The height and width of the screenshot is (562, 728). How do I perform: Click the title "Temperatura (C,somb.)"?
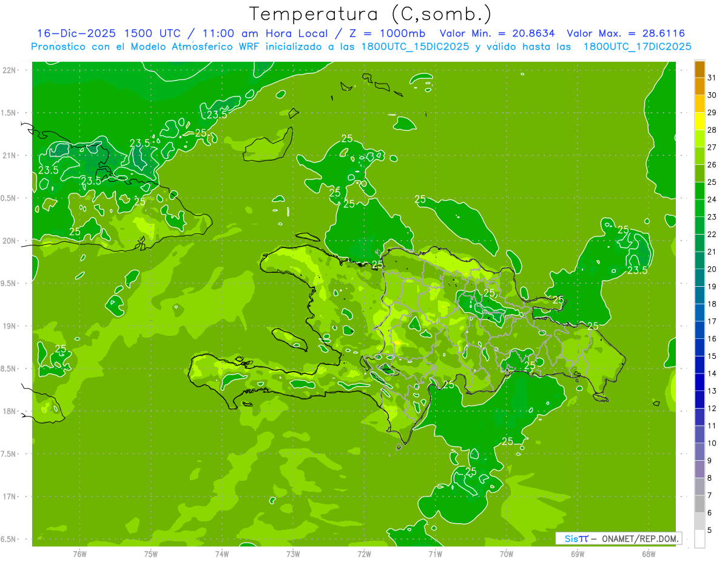click(x=370, y=14)
